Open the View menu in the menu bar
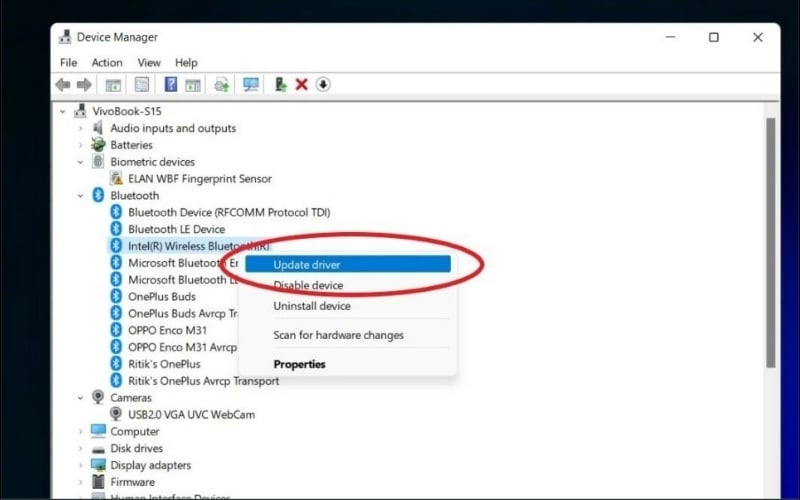The height and width of the screenshot is (500, 800). [149, 62]
